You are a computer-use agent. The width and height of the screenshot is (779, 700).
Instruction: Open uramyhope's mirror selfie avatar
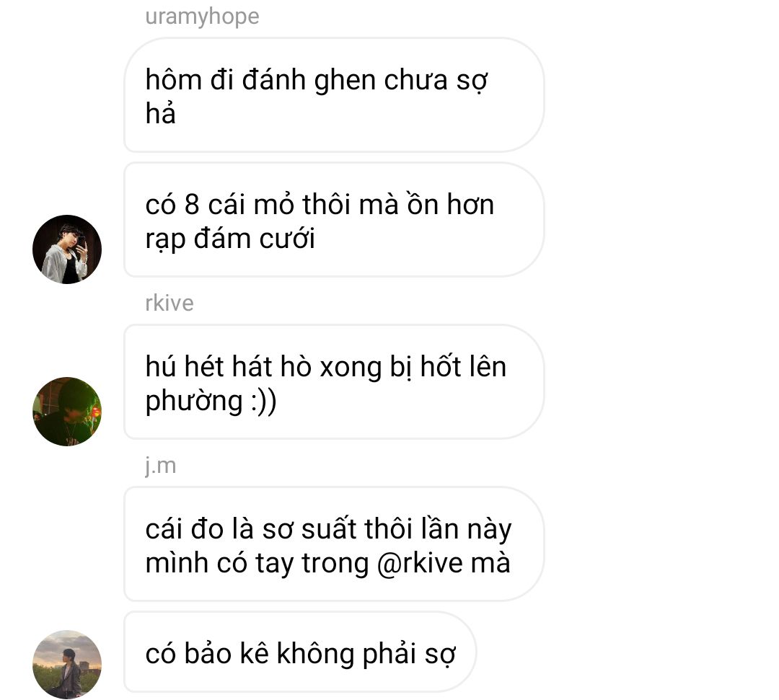click(x=67, y=249)
